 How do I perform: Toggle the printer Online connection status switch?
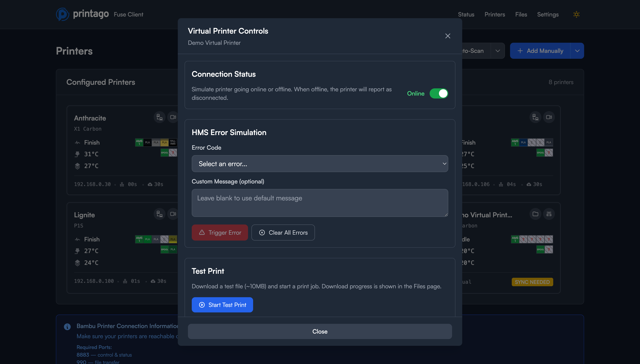click(439, 93)
